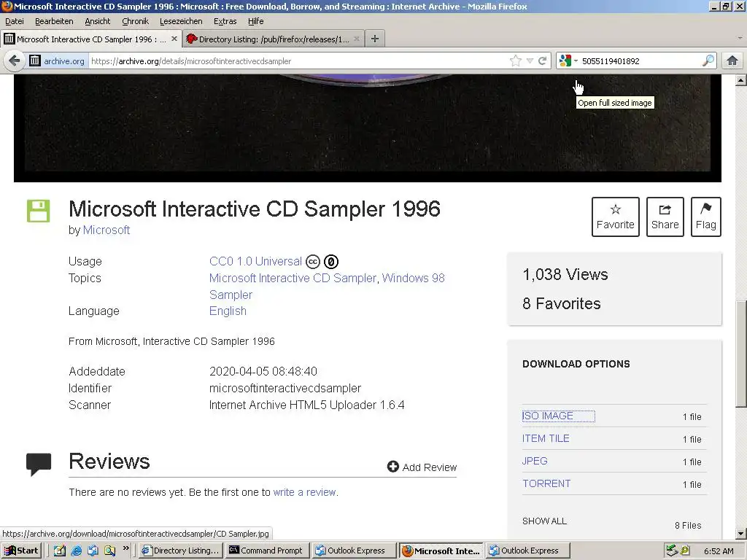The image size is (747, 560).
Task: Click the Microsoft Inte... Firefox taskbar button
Action: 441,551
